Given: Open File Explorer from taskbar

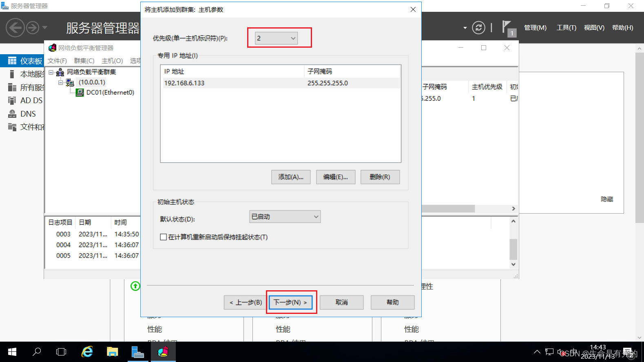Looking at the screenshot, I should coord(113,352).
